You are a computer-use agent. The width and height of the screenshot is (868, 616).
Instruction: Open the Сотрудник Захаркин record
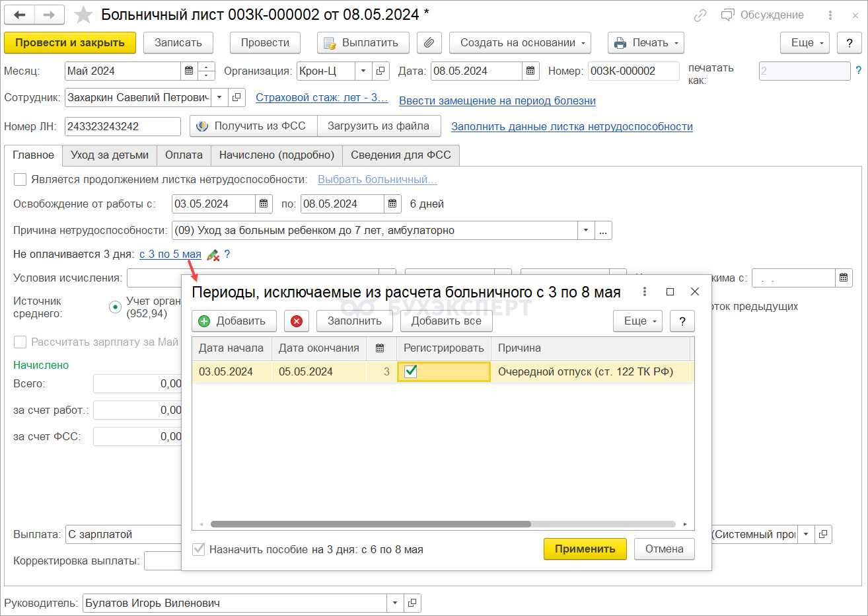click(x=236, y=97)
